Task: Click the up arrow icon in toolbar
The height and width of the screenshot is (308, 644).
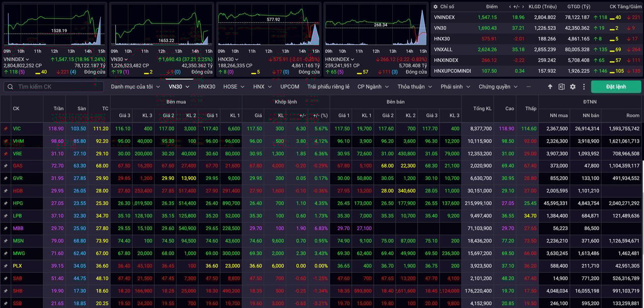Action: click(x=550, y=87)
